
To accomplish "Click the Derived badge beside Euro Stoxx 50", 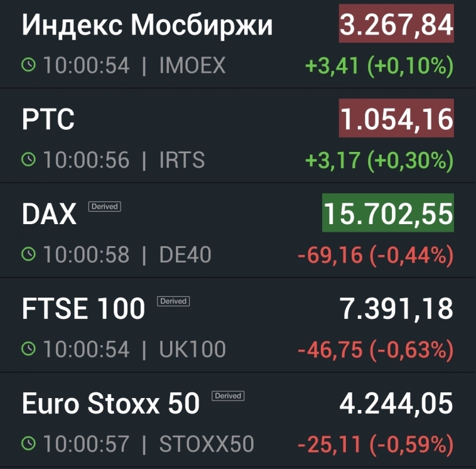I will pos(228,396).
